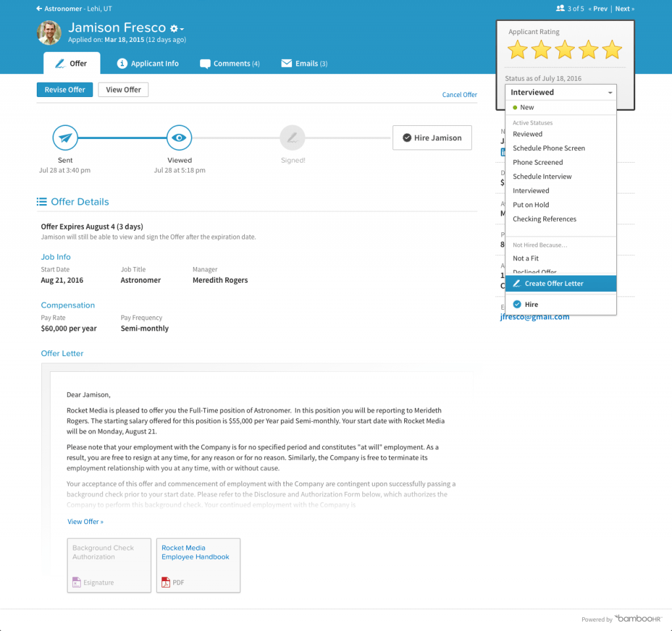The height and width of the screenshot is (631, 672).
Task: Click the jfresco@gmail.com email link
Action: click(534, 317)
